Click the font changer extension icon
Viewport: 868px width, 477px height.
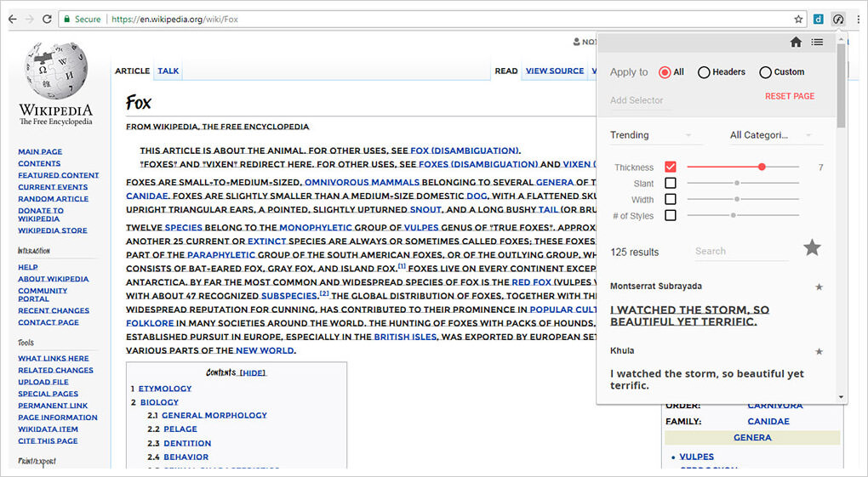(838, 19)
